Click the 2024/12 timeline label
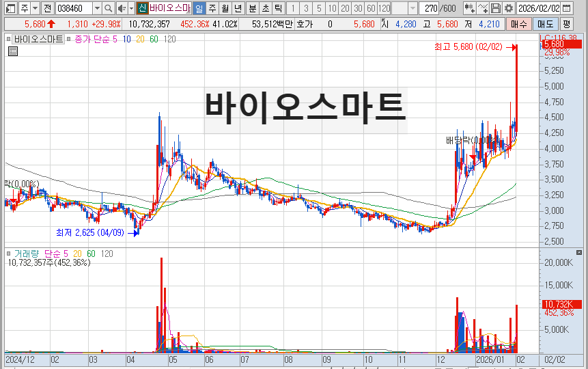The width and height of the screenshot is (588, 369). (x=20, y=359)
